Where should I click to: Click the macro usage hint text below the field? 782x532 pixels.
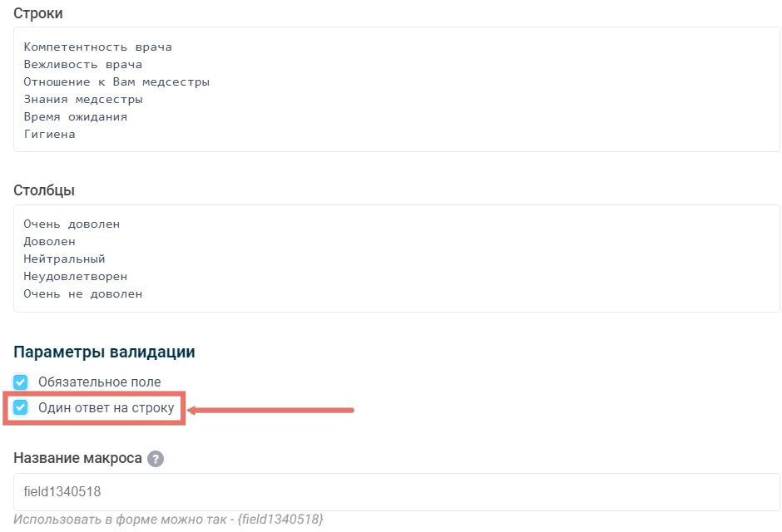point(168,520)
